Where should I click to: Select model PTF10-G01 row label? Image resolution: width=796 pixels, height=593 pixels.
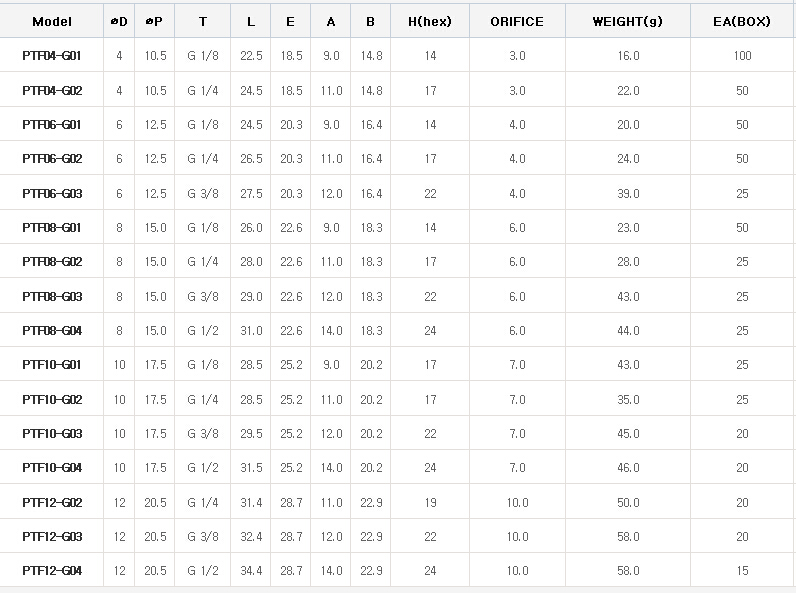(x=52, y=365)
